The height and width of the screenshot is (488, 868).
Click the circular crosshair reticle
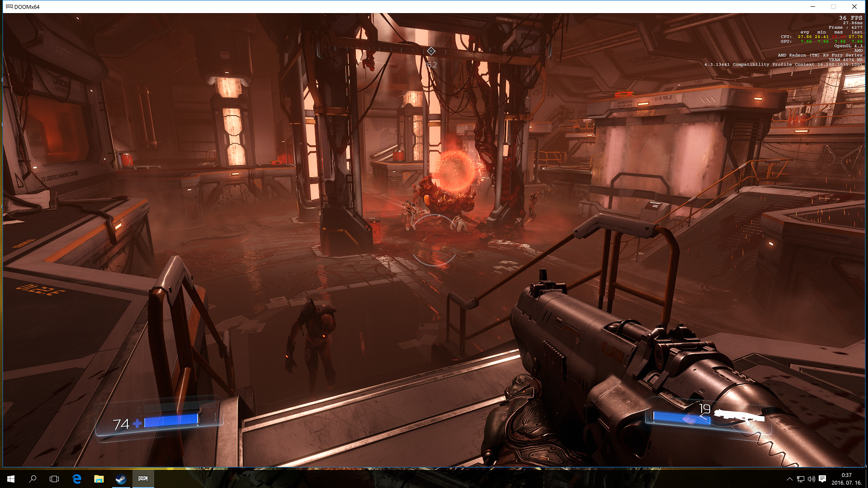point(434,240)
